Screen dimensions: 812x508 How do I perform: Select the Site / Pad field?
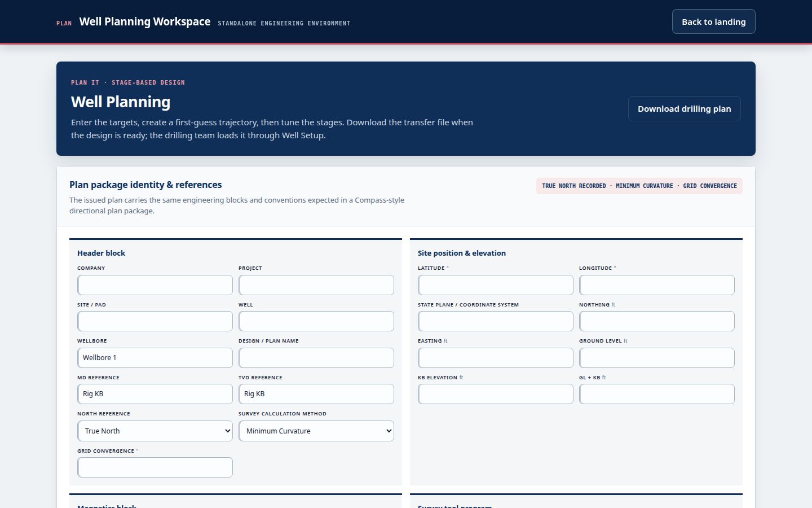pyautogui.click(x=155, y=321)
